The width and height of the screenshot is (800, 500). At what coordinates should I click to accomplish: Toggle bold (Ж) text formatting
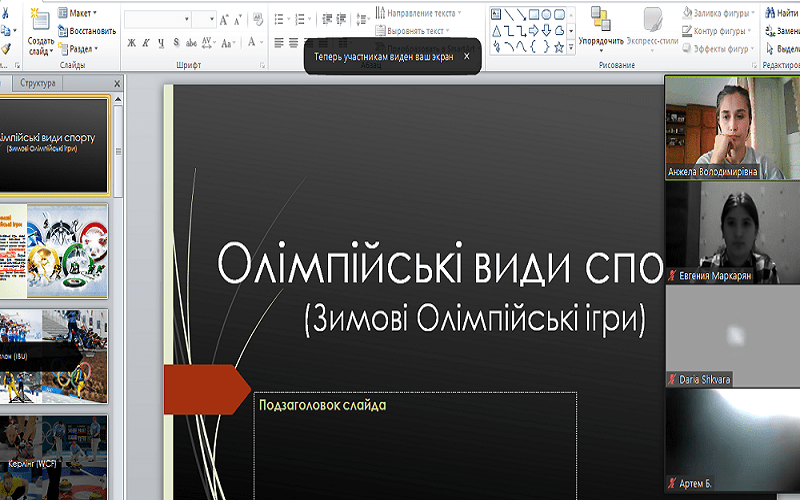tap(131, 42)
